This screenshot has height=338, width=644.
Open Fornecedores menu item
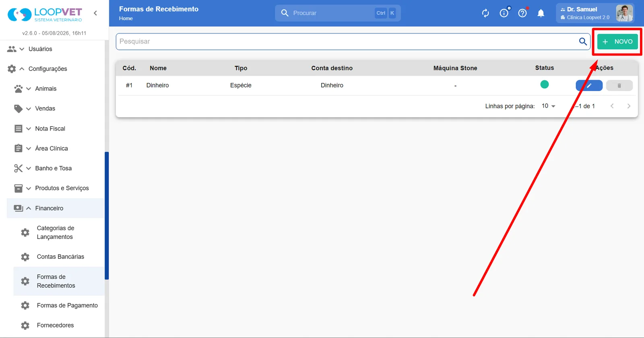[59, 325]
